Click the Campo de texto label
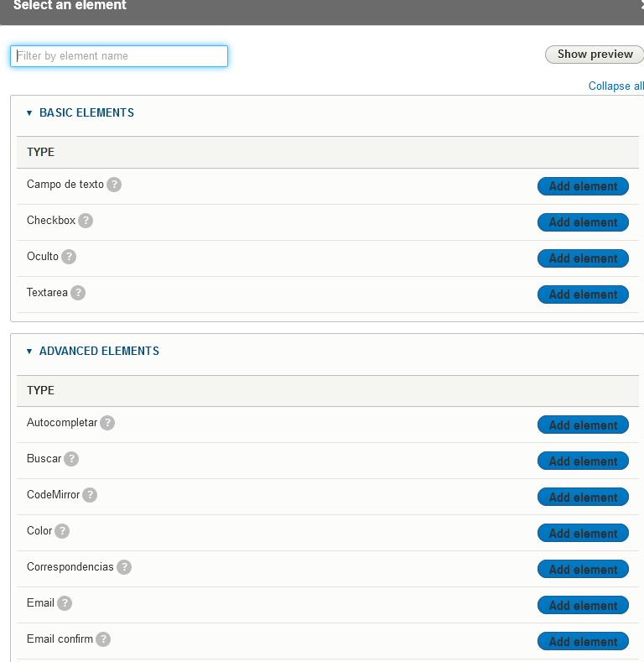 pyautogui.click(x=65, y=185)
